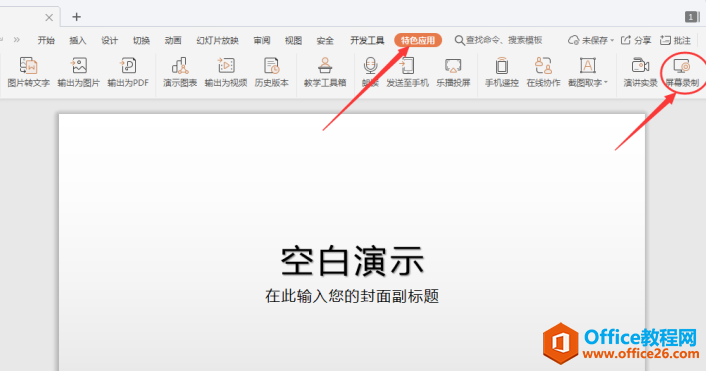Close the current document tab
706x371 pixels.
tap(49, 18)
